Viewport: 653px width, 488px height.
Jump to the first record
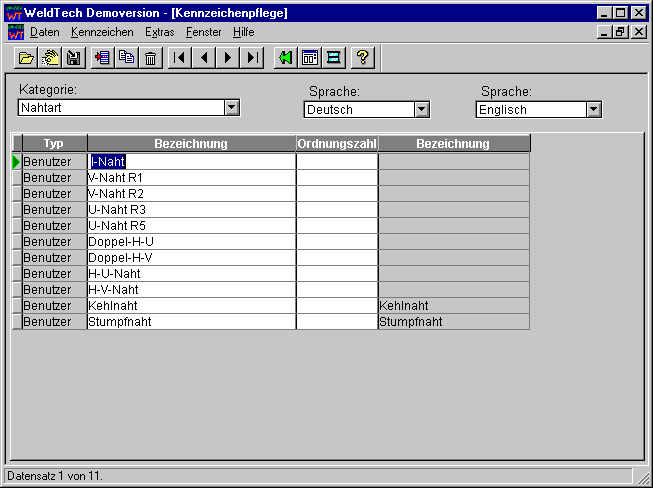tap(180, 58)
